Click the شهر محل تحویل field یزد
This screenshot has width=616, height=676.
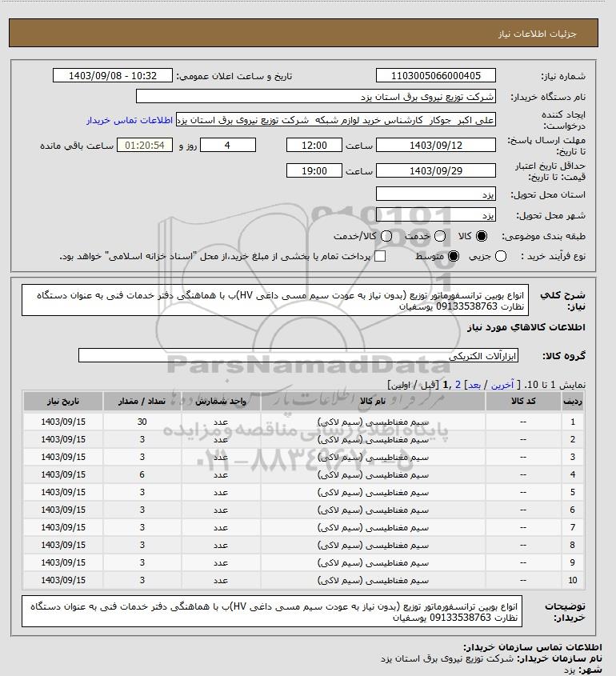point(436,214)
